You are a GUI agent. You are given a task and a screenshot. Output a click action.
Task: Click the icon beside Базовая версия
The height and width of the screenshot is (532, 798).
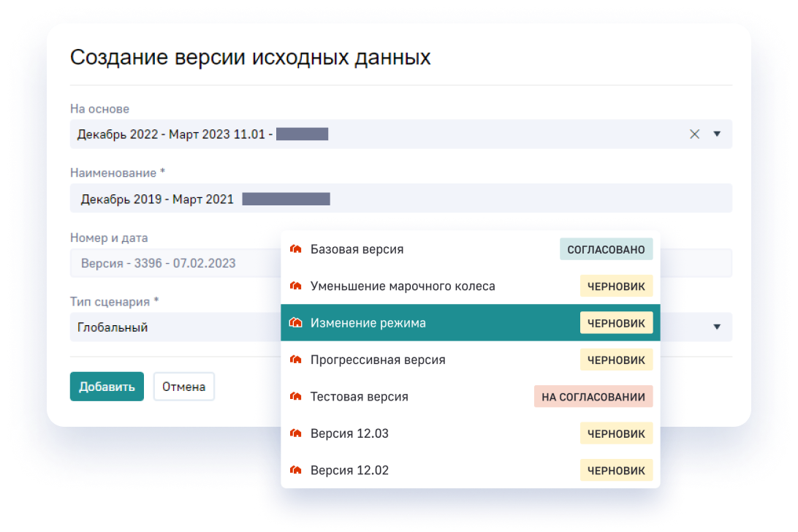tap(296, 249)
